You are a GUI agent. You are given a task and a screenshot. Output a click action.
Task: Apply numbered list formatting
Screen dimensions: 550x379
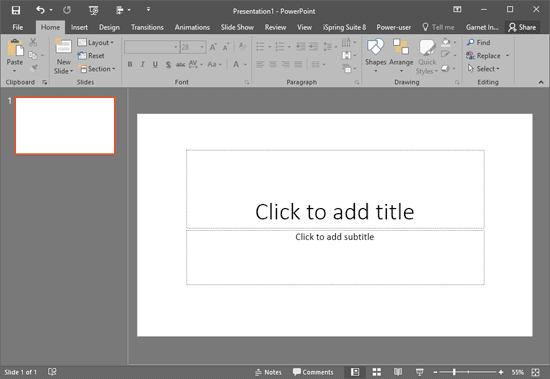click(x=280, y=47)
